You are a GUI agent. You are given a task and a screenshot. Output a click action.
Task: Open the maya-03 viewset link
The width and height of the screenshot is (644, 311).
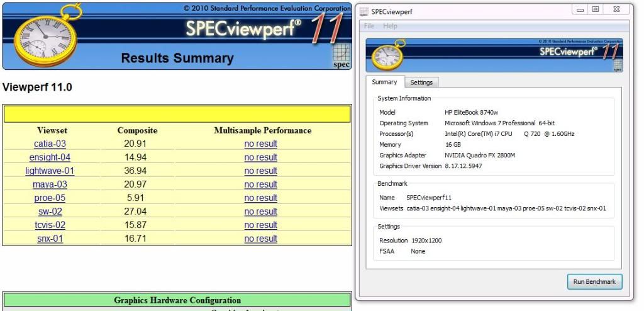coord(50,184)
